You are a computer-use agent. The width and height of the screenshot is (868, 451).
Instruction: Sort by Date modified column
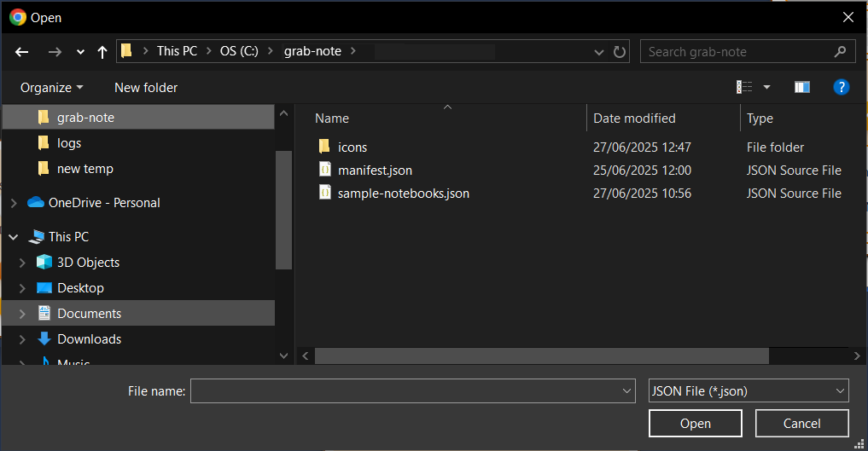(x=634, y=119)
